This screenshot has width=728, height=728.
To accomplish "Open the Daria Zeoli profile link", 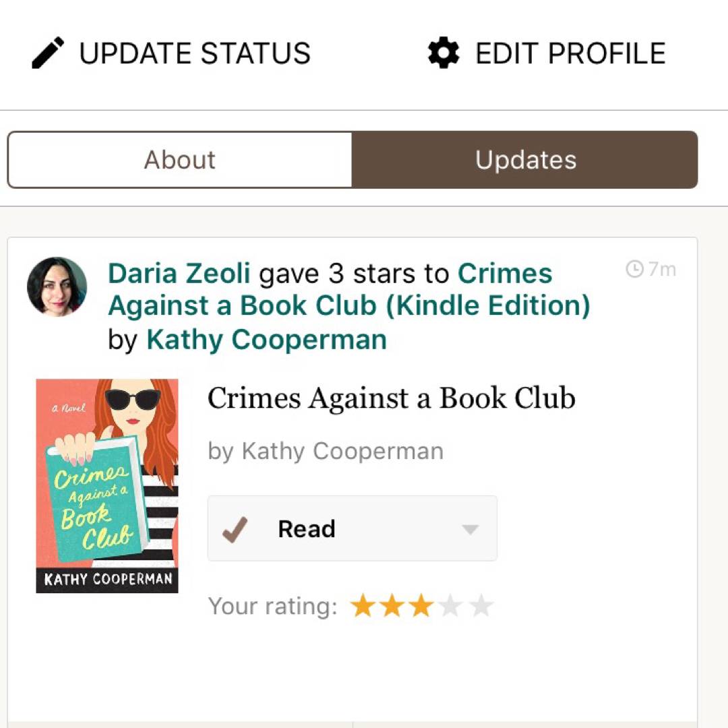I will [x=179, y=273].
